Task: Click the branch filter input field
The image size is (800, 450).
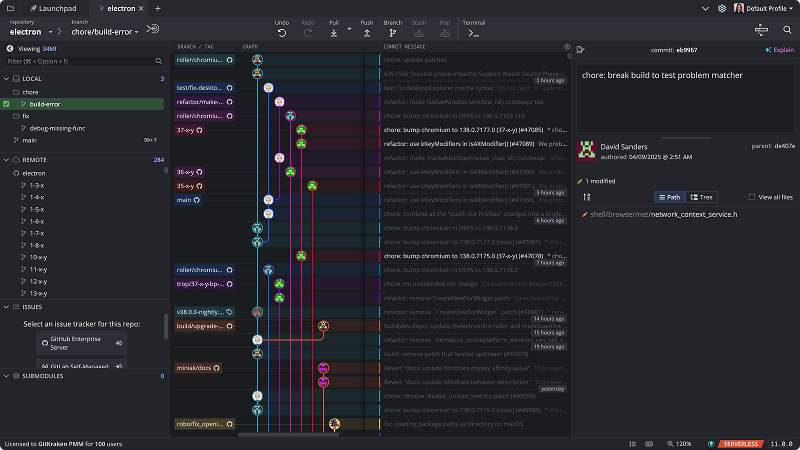Action: click(80, 61)
